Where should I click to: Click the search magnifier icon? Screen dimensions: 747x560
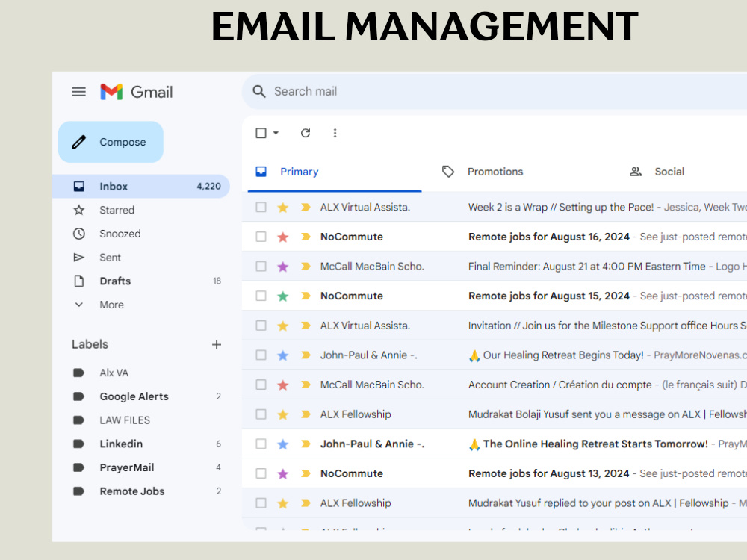pos(258,91)
